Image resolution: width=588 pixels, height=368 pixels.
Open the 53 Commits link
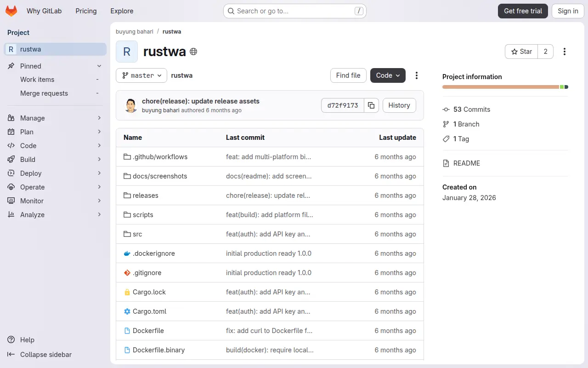[472, 109]
